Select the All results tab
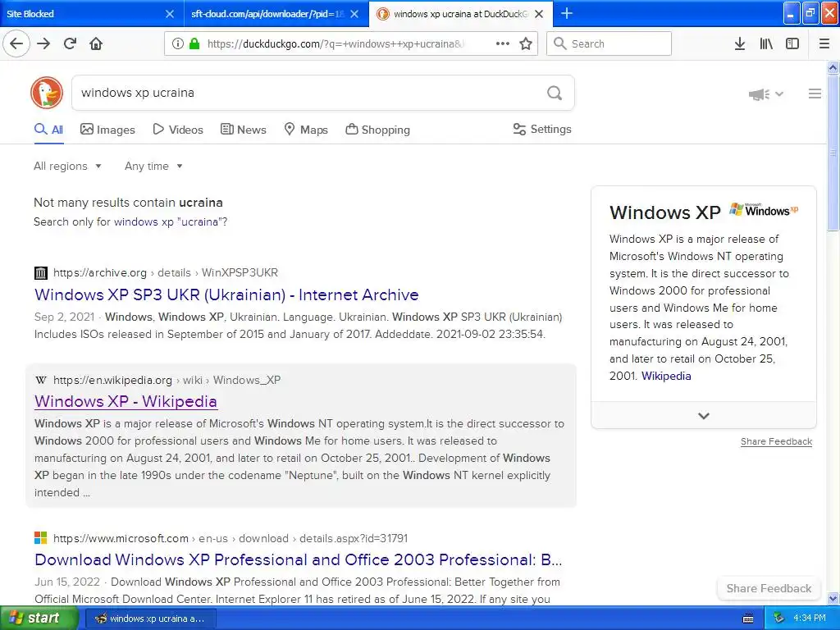Screen dimensions: 840x630 (48, 130)
